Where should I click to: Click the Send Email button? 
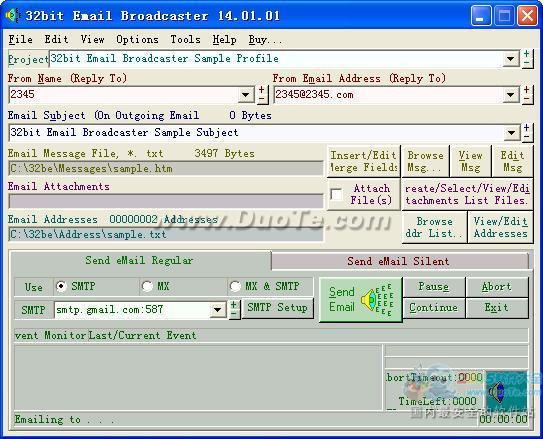(x=360, y=299)
